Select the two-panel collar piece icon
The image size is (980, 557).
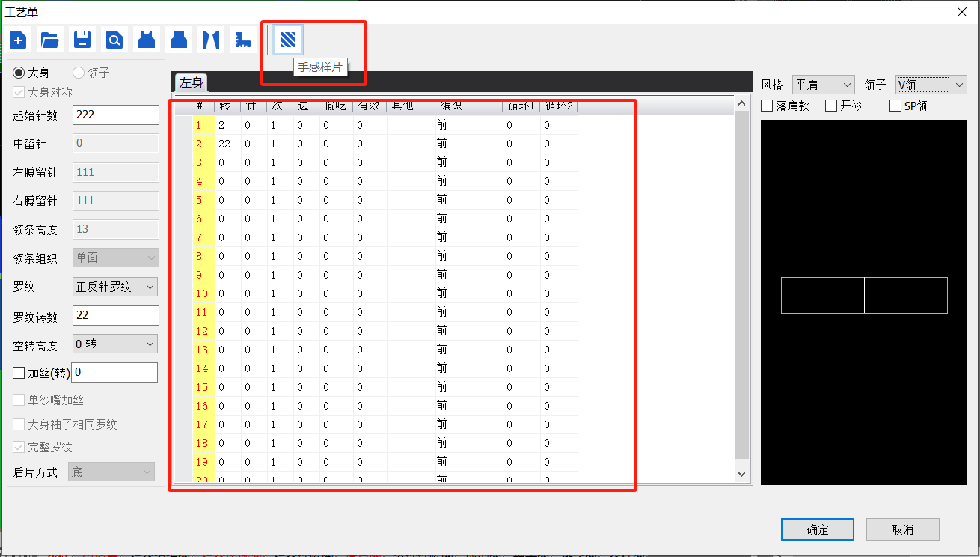click(210, 39)
